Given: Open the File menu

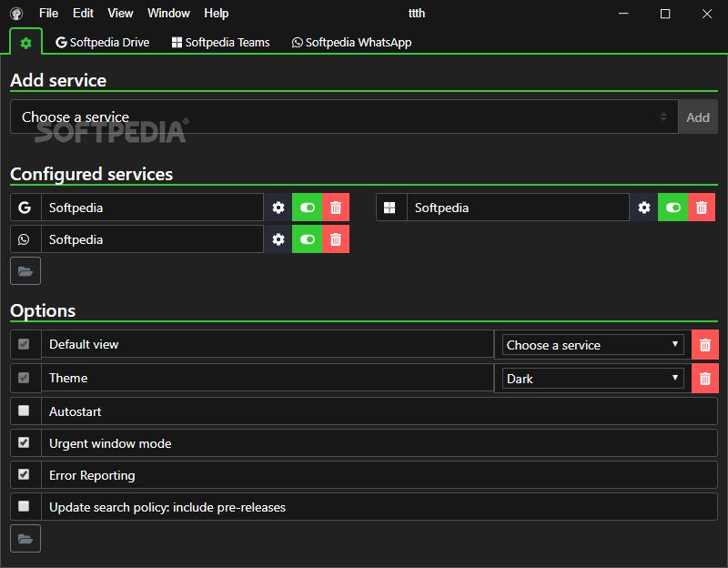Looking at the screenshot, I should pos(49,13).
